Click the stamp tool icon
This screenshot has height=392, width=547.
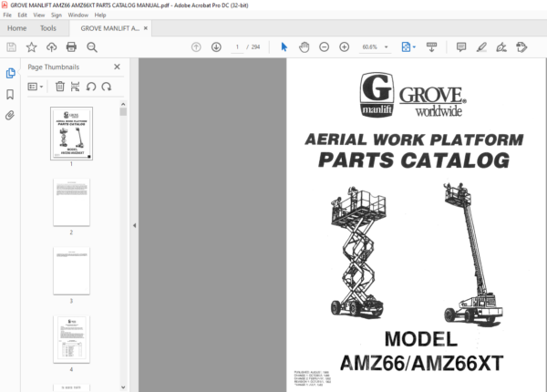pyautogui.click(x=521, y=47)
